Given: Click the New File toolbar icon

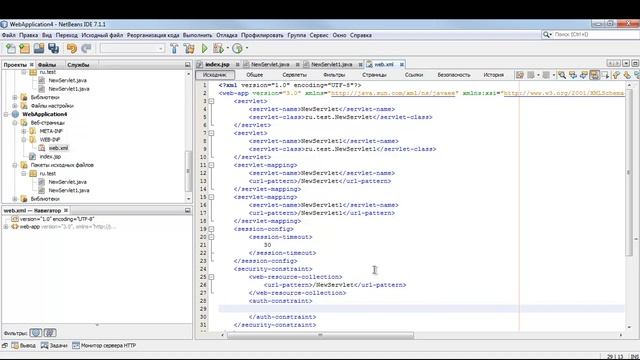Looking at the screenshot, I should (x=11, y=49).
